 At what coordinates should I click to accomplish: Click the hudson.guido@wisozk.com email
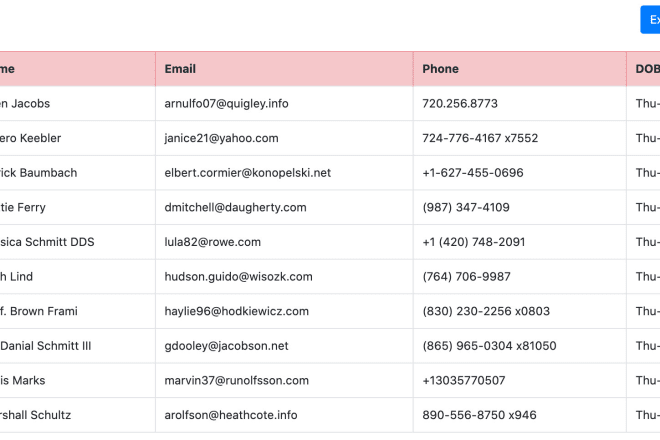pyautogui.click(x=238, y=276)
